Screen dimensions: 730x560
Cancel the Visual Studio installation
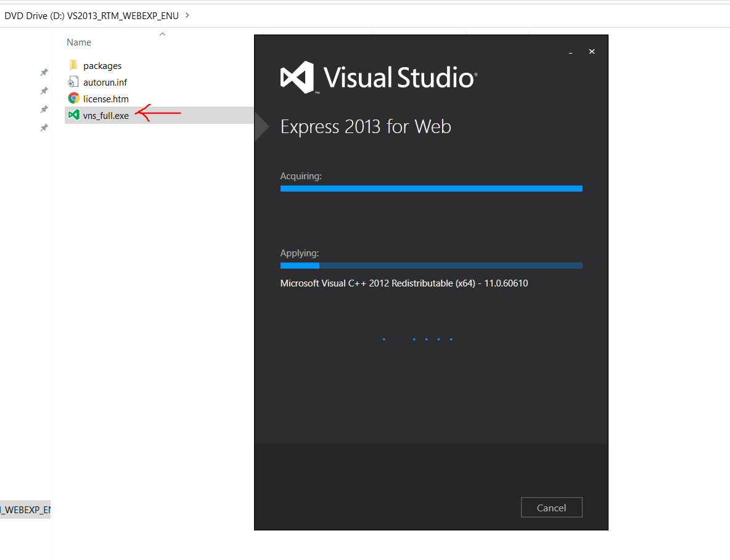(551, 508)
